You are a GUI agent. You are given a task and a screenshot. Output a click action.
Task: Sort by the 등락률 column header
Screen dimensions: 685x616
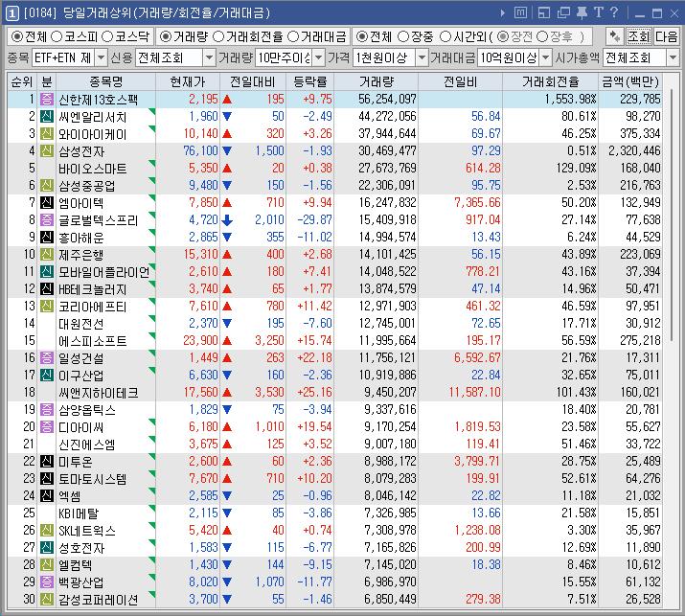click(309, 81)
